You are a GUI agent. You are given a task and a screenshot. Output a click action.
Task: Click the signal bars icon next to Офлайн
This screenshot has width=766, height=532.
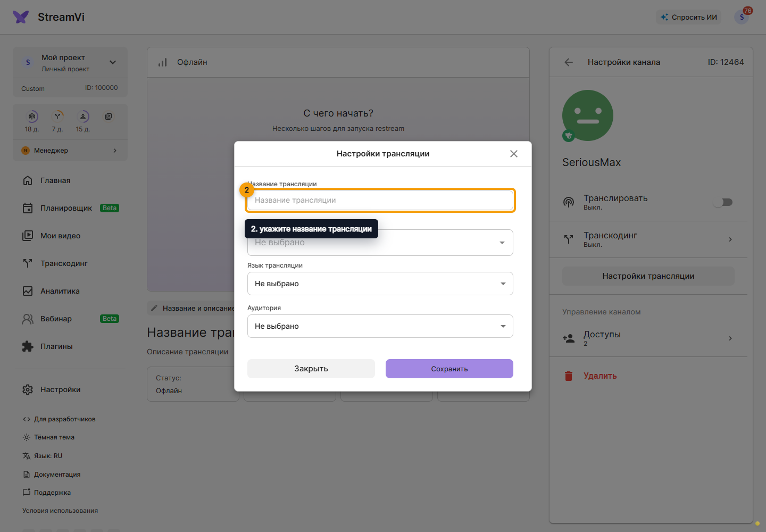tap(163, 62)
